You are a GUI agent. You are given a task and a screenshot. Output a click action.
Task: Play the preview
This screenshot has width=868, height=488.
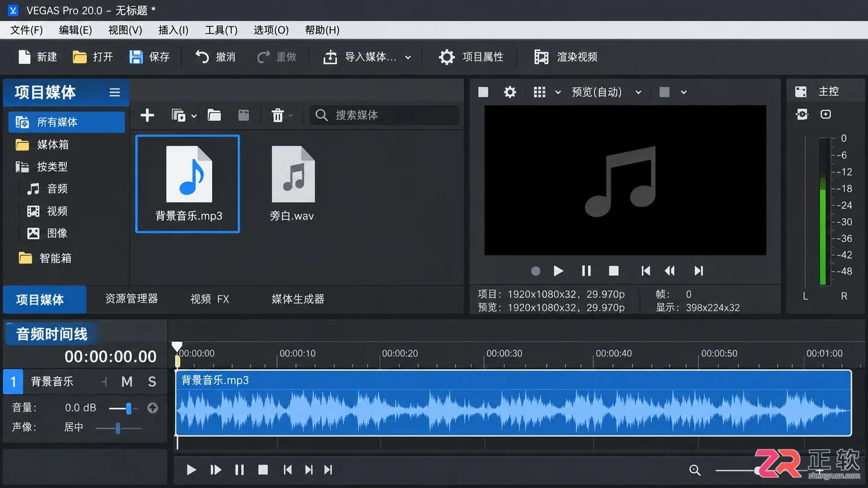[558, 271]
